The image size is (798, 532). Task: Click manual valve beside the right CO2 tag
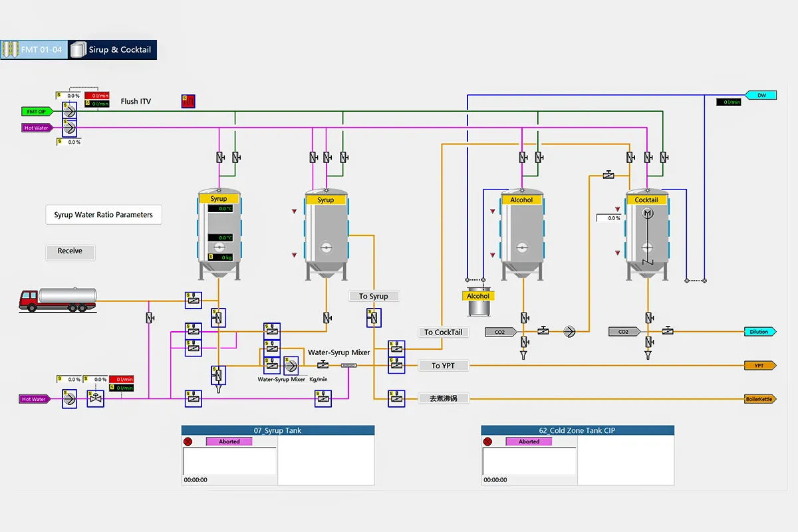[x=668, y=330]
